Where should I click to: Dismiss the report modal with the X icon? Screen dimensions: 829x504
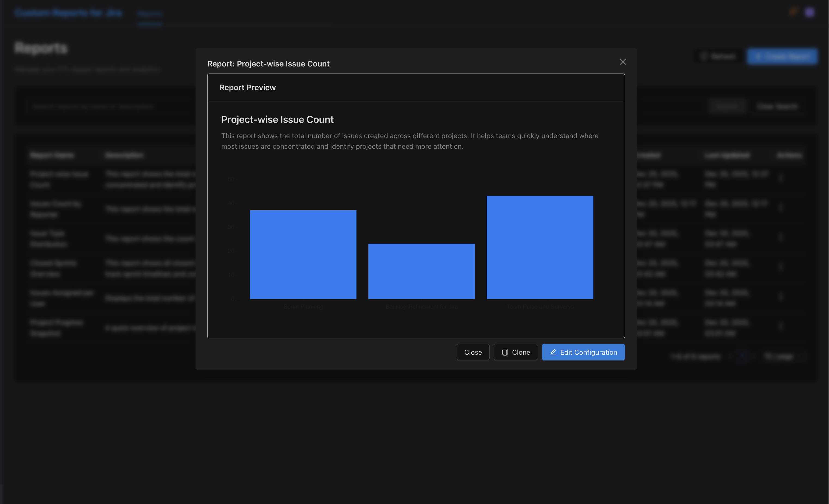[x=622, y=62]
